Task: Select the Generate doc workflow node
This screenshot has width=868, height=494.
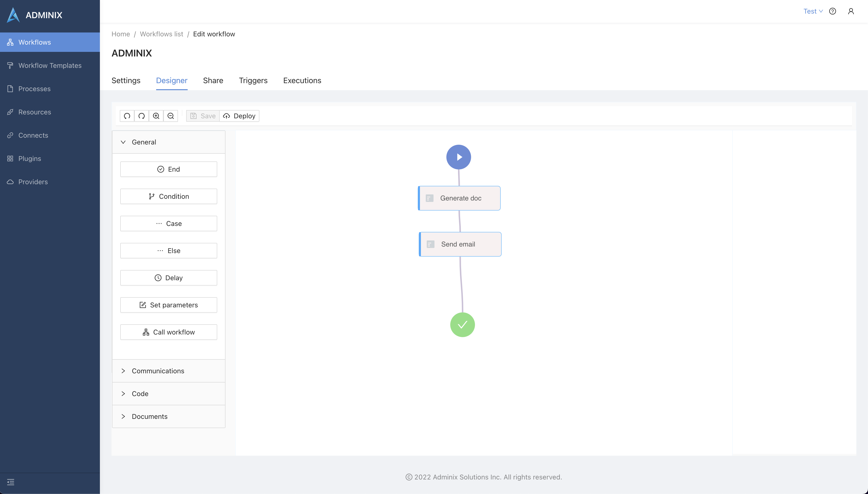Action: click(x=460, y=198)
